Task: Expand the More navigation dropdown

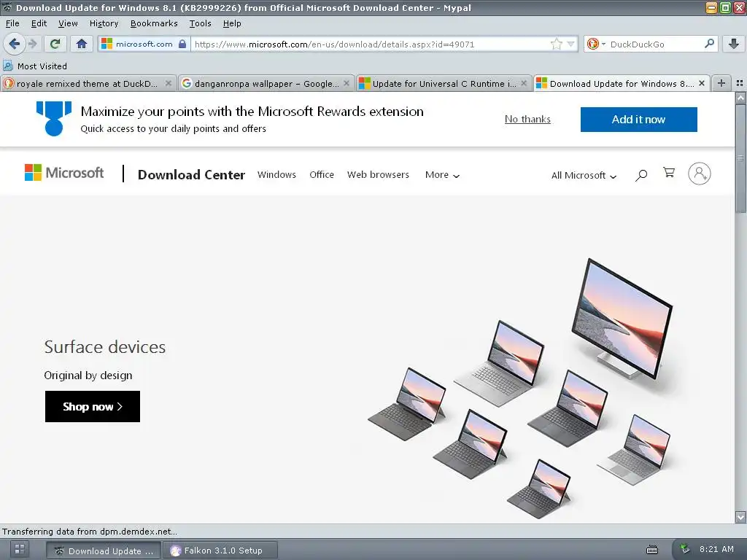Action: pyautogui.click(x=442, y=175)
